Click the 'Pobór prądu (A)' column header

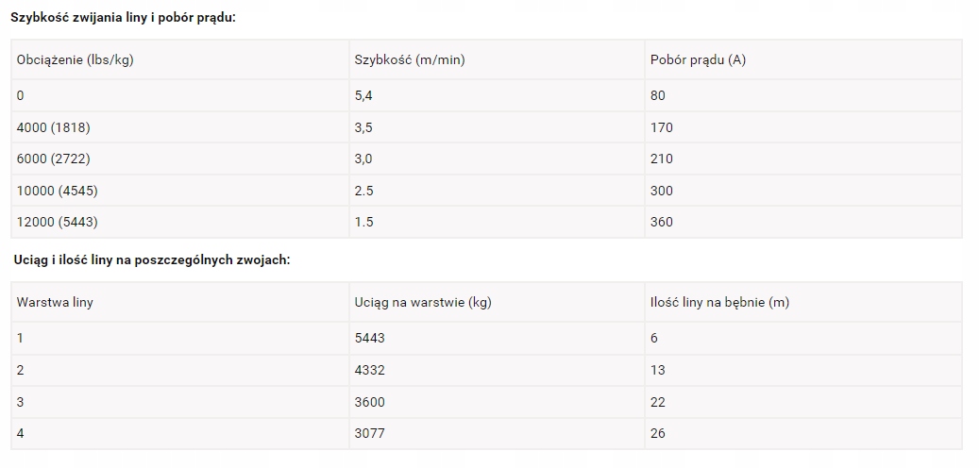[x=698, y=59]
